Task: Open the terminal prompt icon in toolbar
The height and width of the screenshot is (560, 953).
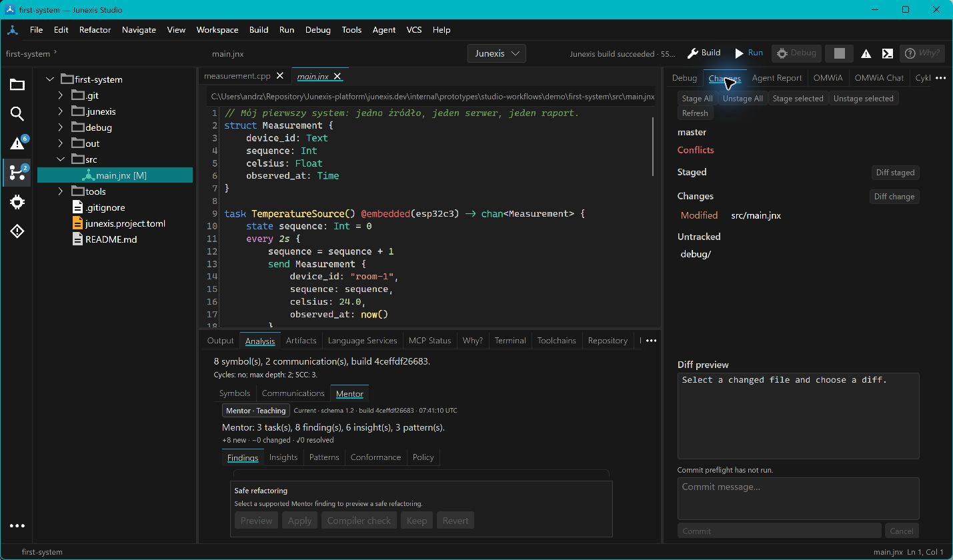Action: tap(888, 53)
